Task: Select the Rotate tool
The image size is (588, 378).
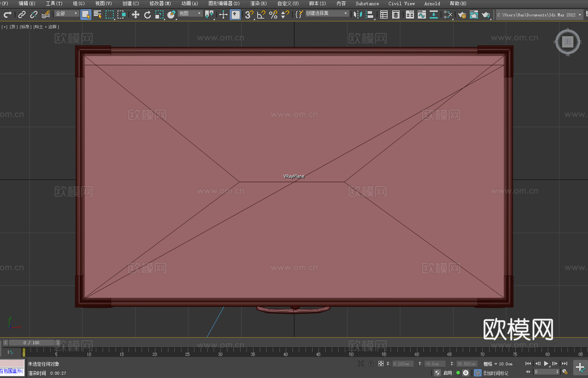Action: (x=148, y=14)
